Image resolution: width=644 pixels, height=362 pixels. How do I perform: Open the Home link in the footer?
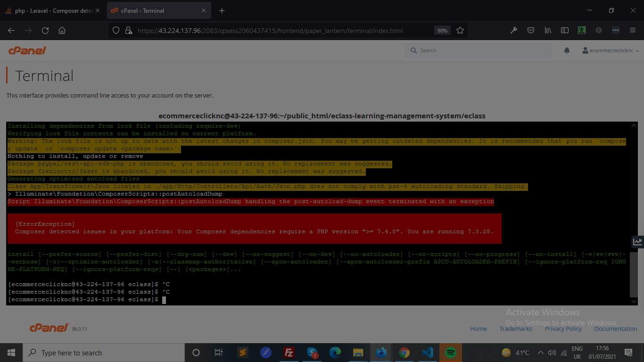click(x=478, y=329)
